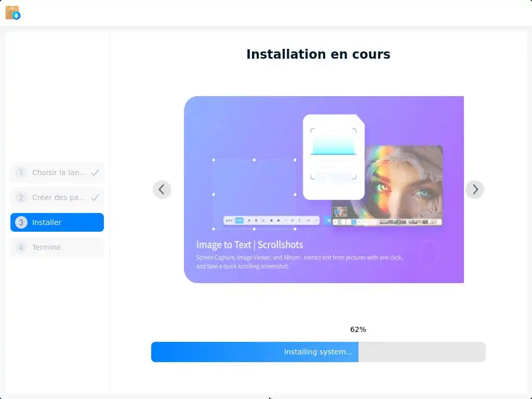Click the blue filled portion of progress bar
The height and width of the screenshot is (399, 532).
tap(255, 352)
